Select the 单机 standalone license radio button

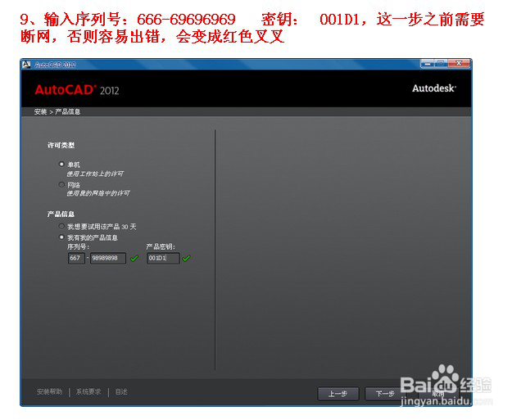pyautogui.click(x=61, y=164)
